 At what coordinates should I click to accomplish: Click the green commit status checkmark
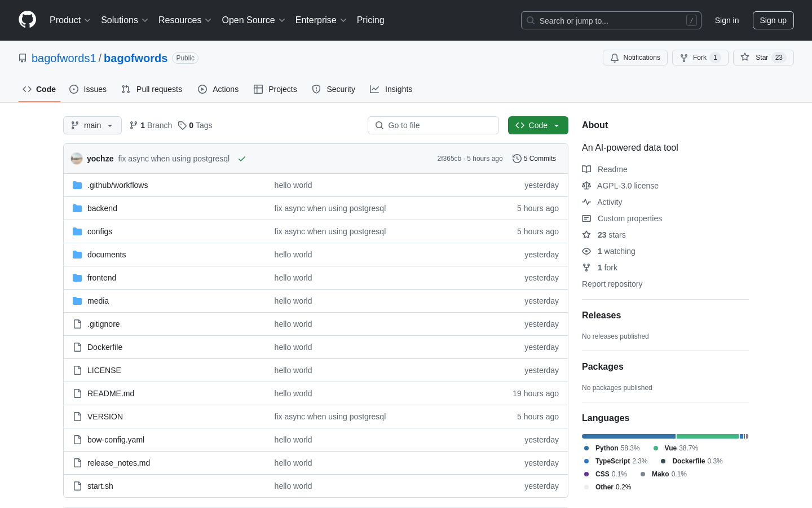pos(242,159)
